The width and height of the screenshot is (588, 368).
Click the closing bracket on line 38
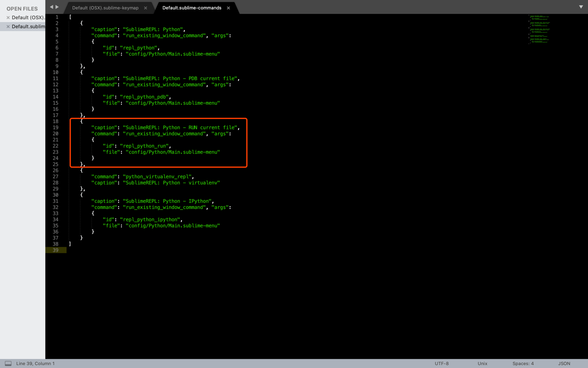click(x=70, y=244)
